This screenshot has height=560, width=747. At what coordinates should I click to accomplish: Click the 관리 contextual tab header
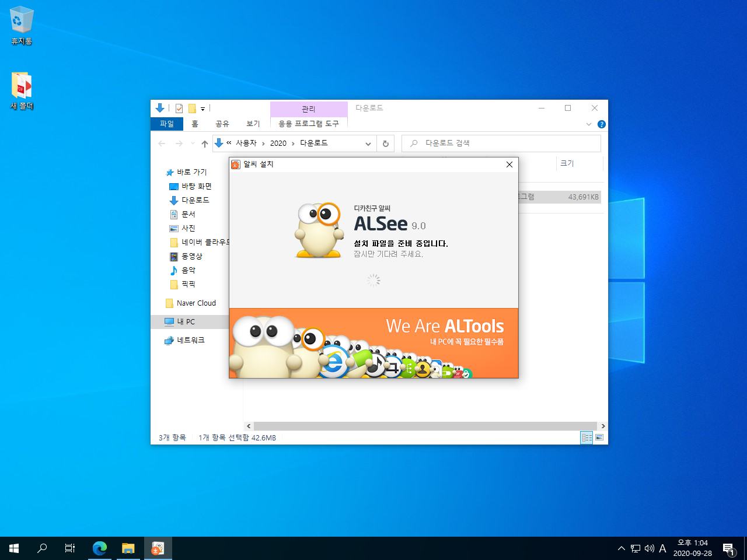coord(309,109)
